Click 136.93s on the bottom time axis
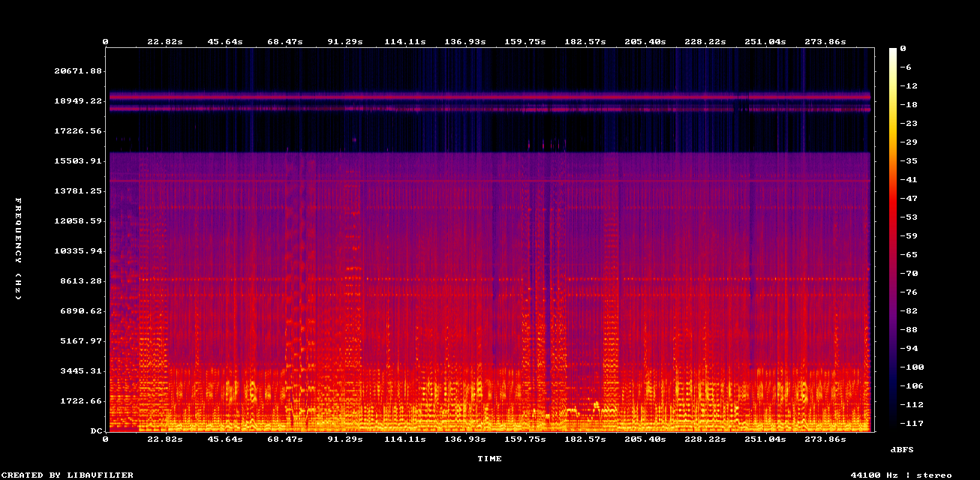 click(465, 439)
